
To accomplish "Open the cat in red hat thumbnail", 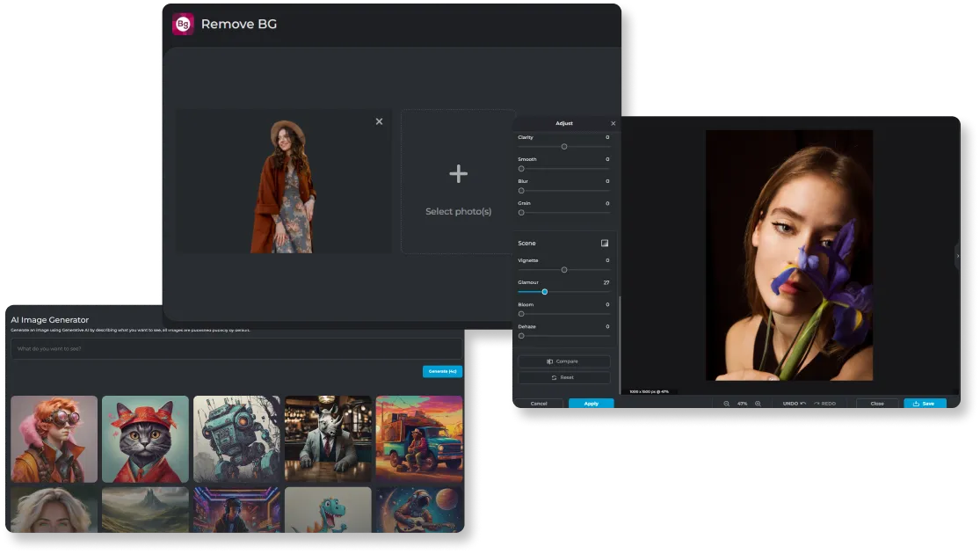I will pyautogui.click(x=145, y=439).
